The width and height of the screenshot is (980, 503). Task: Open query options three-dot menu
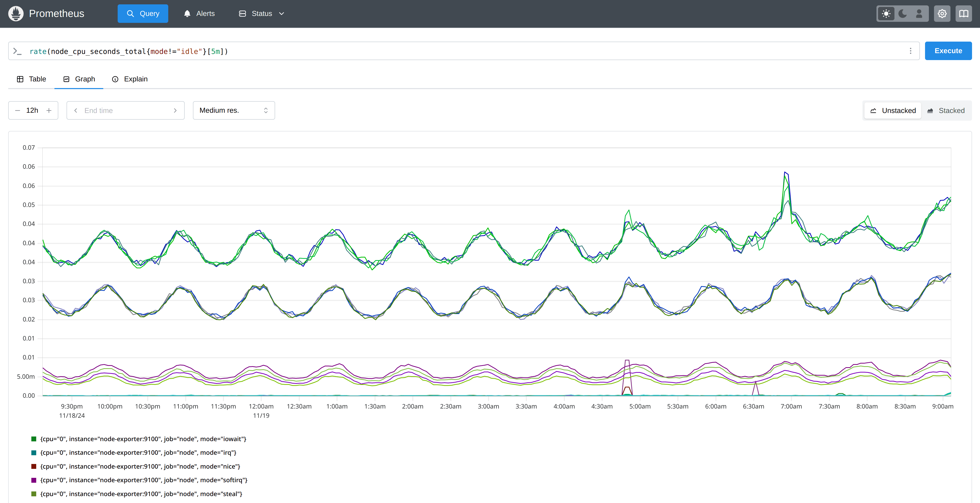(910, 51)
